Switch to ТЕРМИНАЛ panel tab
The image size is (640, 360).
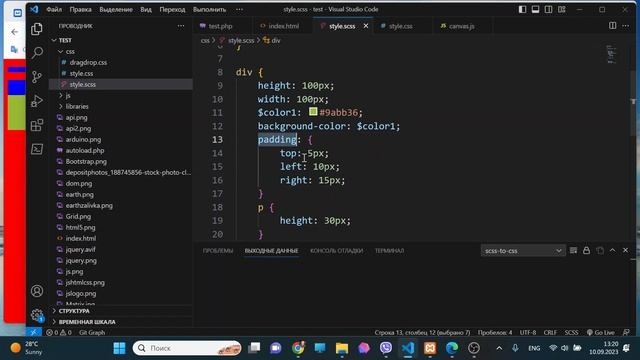389,251
